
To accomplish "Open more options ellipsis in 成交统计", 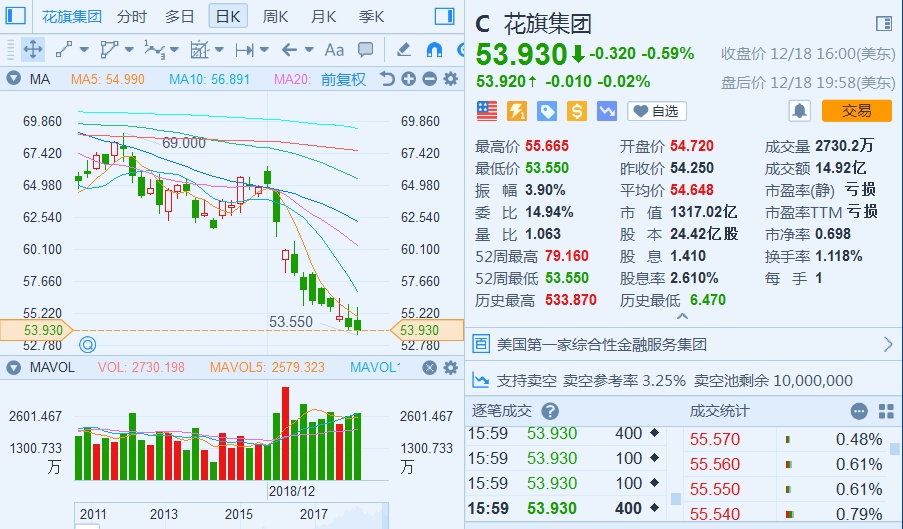I will (859, 411).
